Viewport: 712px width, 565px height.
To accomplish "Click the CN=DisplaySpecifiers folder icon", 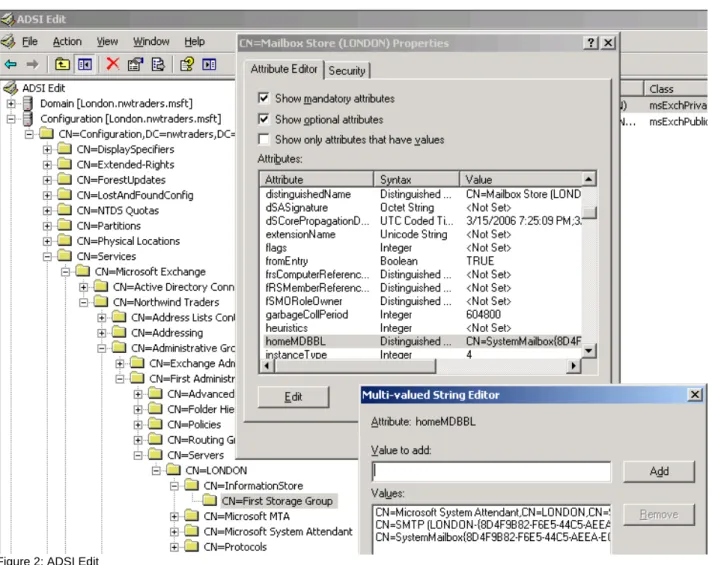I will (x=65, y=149).
